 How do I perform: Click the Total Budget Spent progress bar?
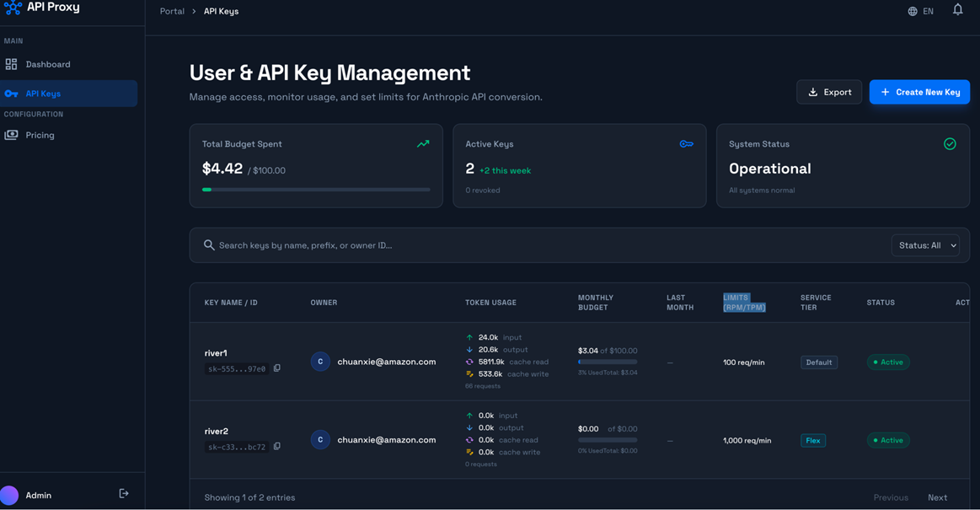(x=316, y=190)
